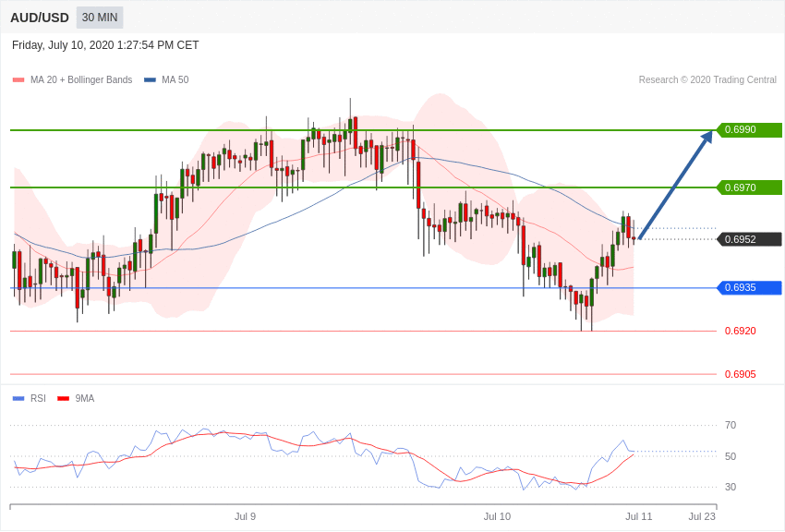Click the 'Jul 23' date axis label
785x532 pixels.
point(702,516)
